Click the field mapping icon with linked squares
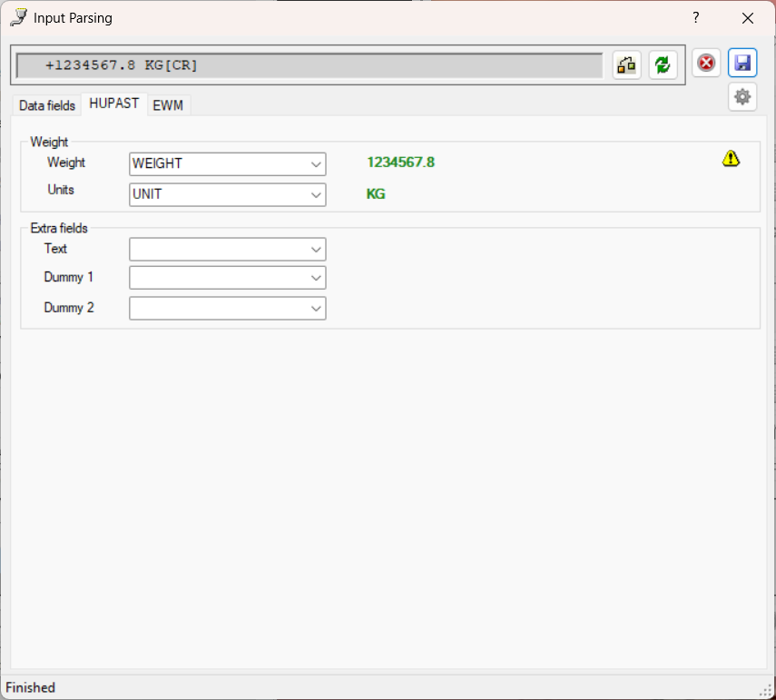776x700 pixels. click(626, 64)
